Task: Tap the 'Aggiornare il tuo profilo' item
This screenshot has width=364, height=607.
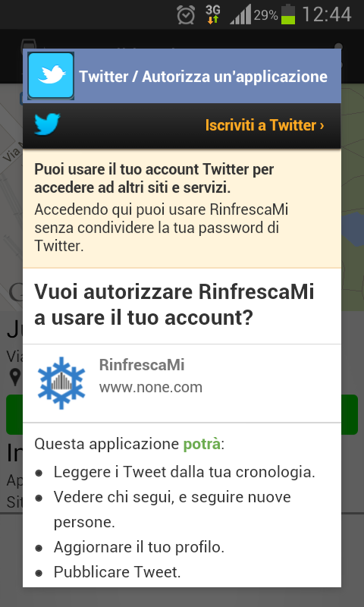Action: [140, 547]
